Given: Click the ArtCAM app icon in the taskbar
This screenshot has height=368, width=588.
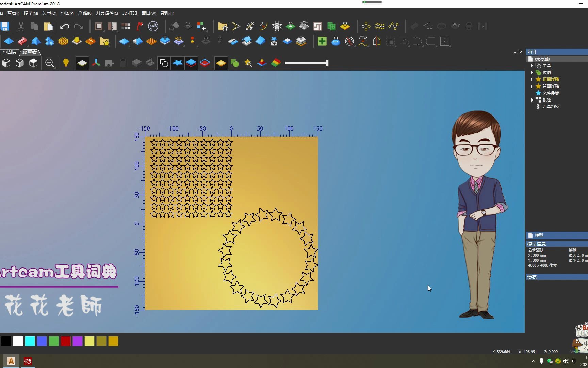Looking at the screenshot, I should 11,361.
